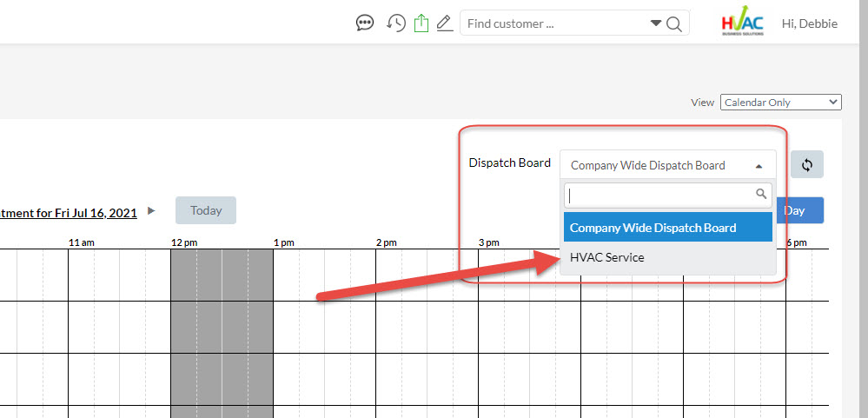The height and width of the screenshot is (418, 868).
Task: Choose Company Wide Dispatch Board option
Action: tap(666, 228)
